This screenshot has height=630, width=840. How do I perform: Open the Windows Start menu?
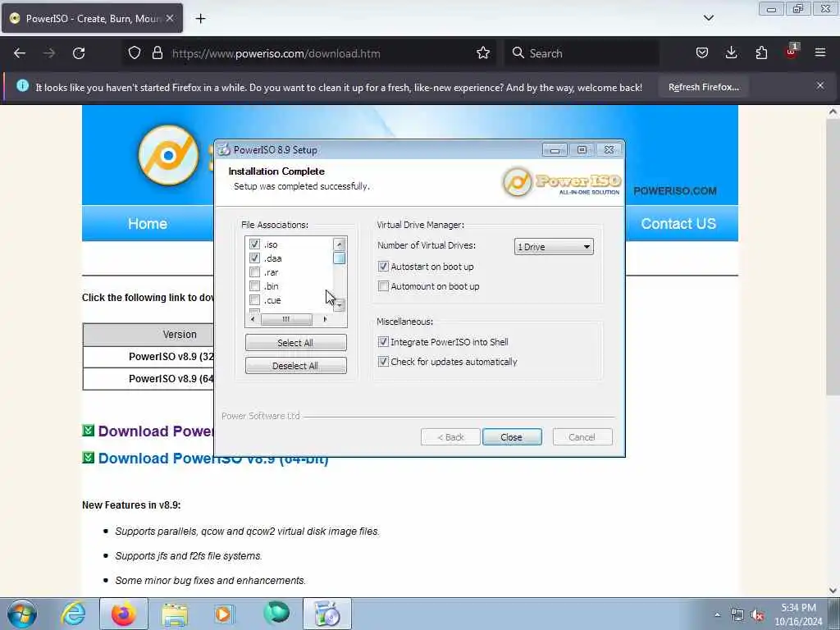tap(22, 614)
